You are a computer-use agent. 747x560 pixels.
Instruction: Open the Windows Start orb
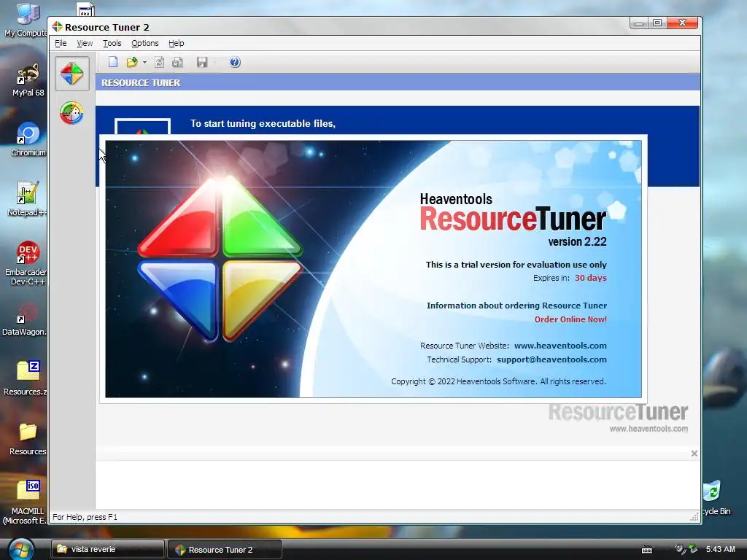tap(21, 549)
